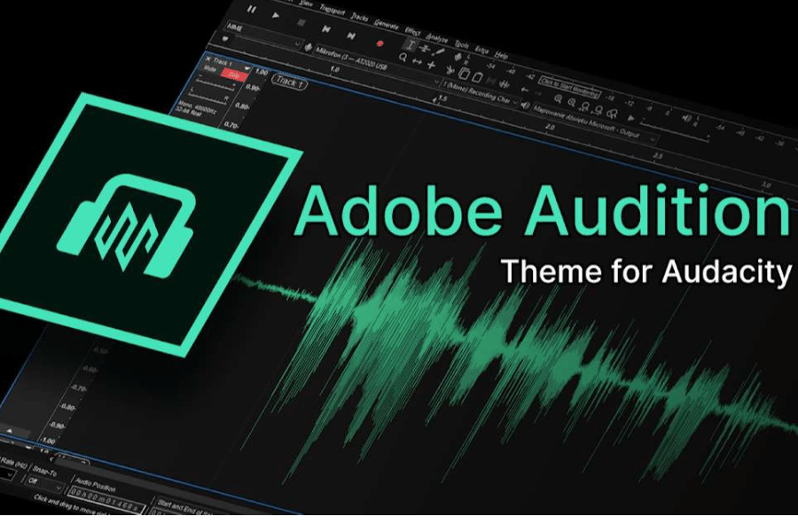Hit the red Record button
Screen dimensions: 798x532
(379, 42)
